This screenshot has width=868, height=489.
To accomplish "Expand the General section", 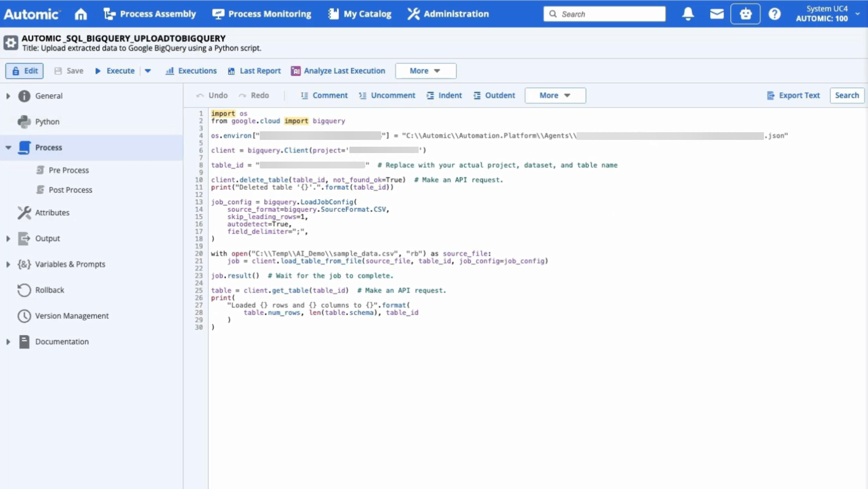I will coord(8,96).
